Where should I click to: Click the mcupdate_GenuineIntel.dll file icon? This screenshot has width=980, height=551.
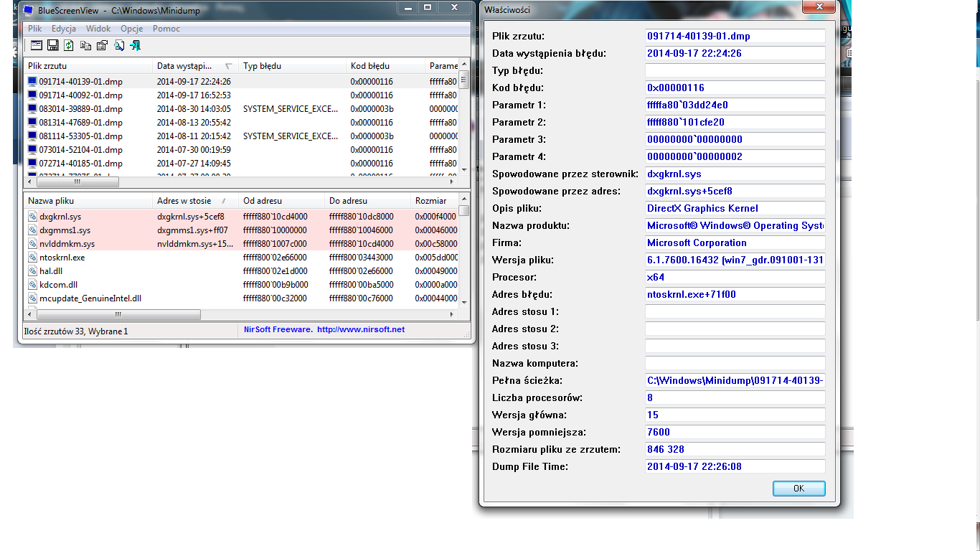pyautogui.click(x=32, y=298)
